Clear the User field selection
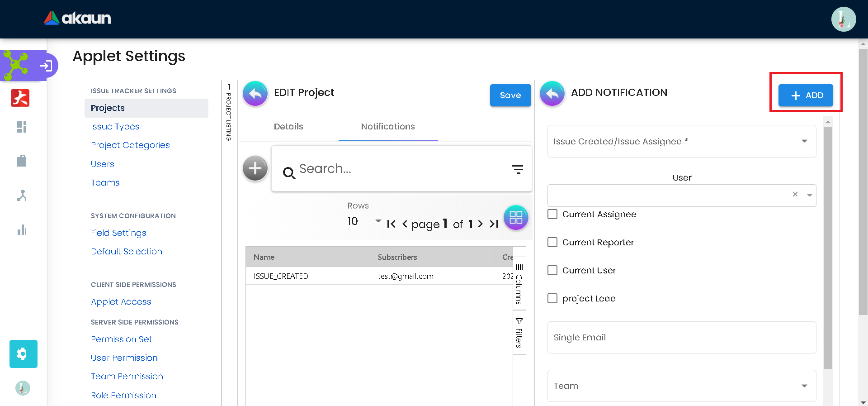The width and height of the screenshot is (868, 406). [795, 194]
